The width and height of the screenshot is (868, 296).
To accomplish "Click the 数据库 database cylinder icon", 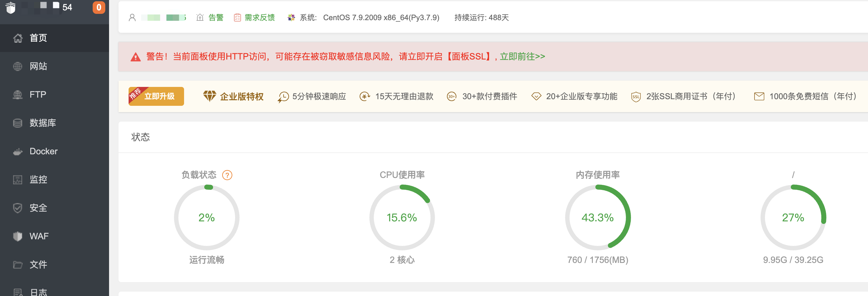I will 18,123.
